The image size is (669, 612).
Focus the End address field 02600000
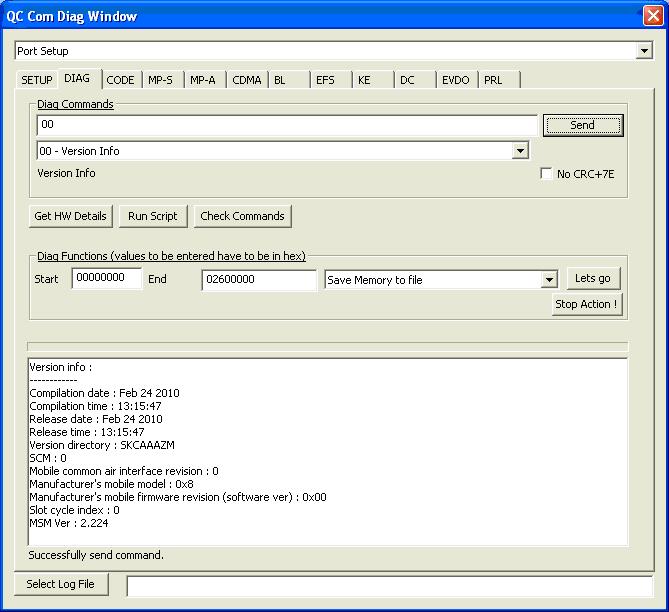(x=259, y=280)
